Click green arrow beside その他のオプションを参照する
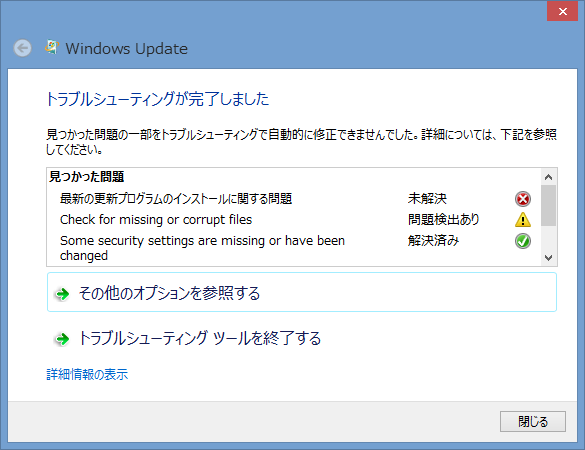585x450 pixels. pos(62,294)
